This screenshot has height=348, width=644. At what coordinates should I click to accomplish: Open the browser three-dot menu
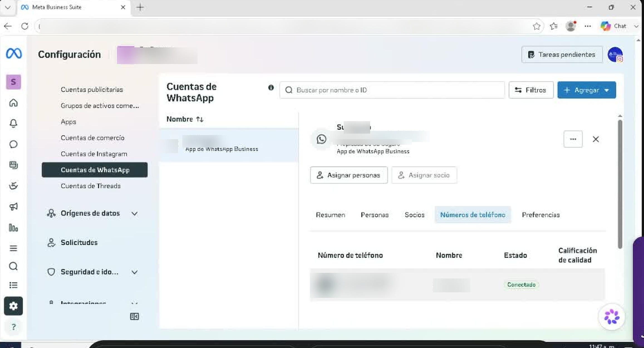(x=588, y=26)
